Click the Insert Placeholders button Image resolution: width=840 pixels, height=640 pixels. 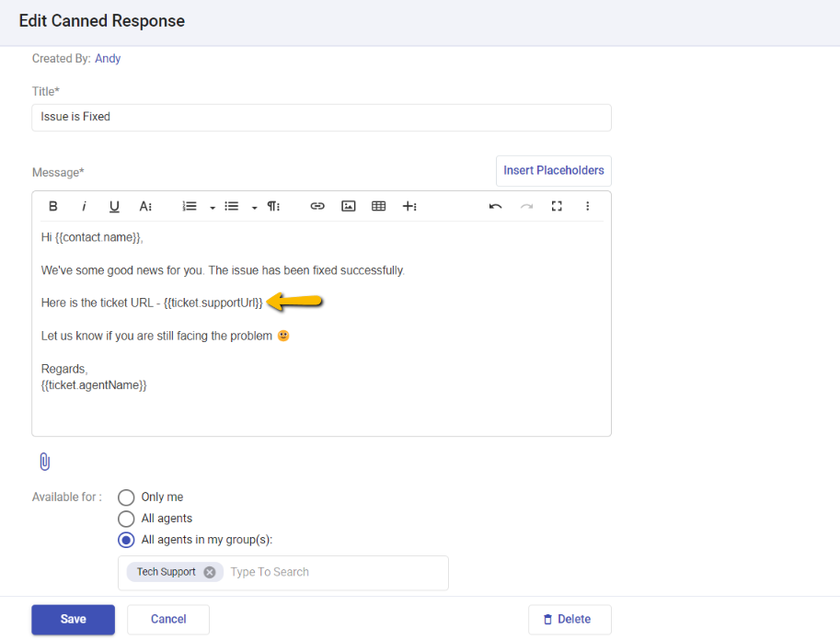coord(553,171)
